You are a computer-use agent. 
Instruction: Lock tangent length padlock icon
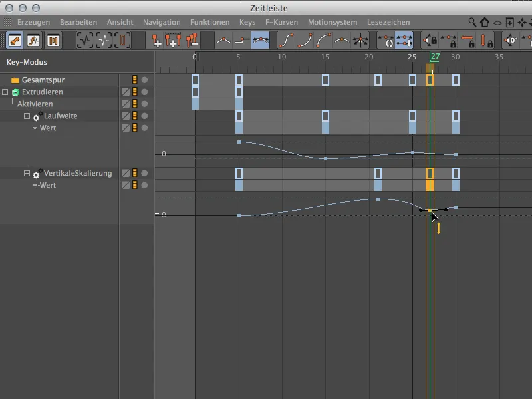[448, 41]
